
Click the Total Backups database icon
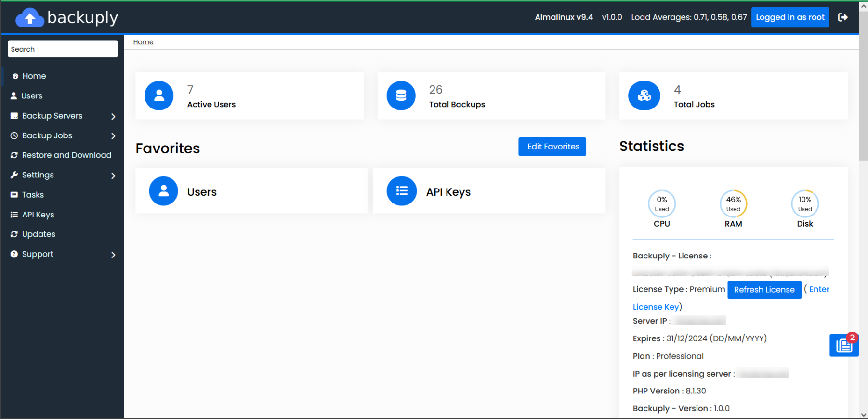(x=401, y=95)
